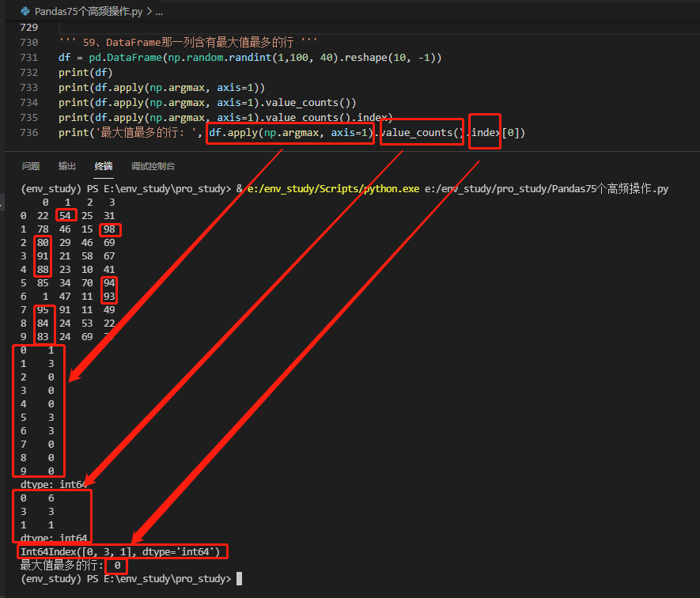Click line number 735 in the gutter
Screen dimensions: 700x598
coord(29,117)
